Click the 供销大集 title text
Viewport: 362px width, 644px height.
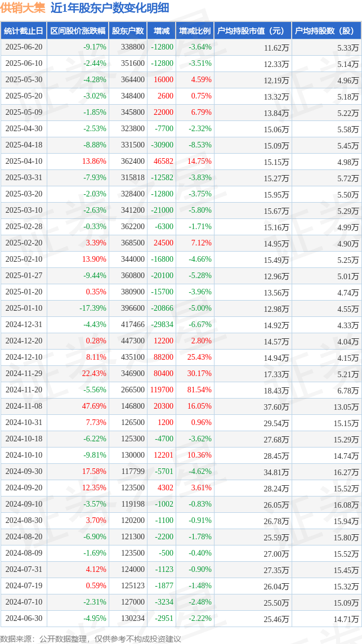pyautogui.click(x=23, y=8)
